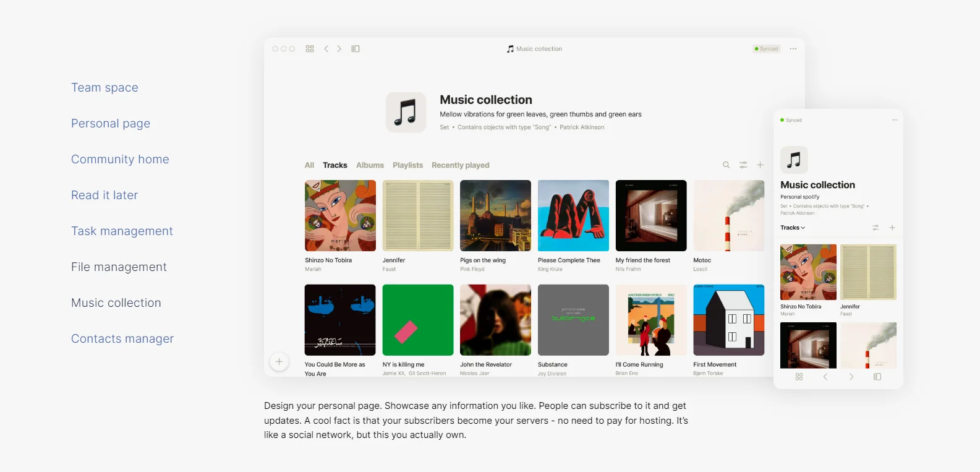980x472 pixels.
Task: Tap the sidebar icon in mobile bottom bar
Action: [x=877, y=377]
